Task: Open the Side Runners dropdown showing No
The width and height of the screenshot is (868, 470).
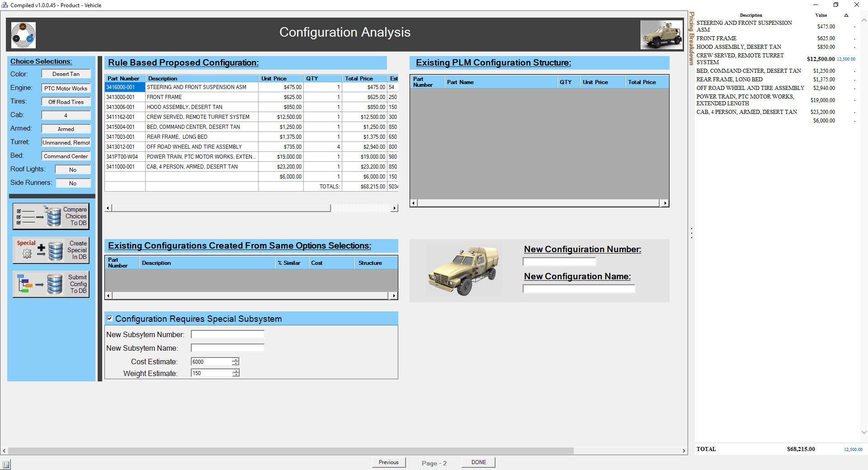Action: click(73, 183)
